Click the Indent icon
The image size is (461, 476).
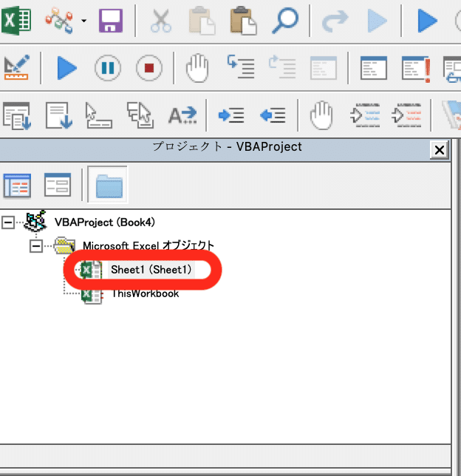click(231, 115)
